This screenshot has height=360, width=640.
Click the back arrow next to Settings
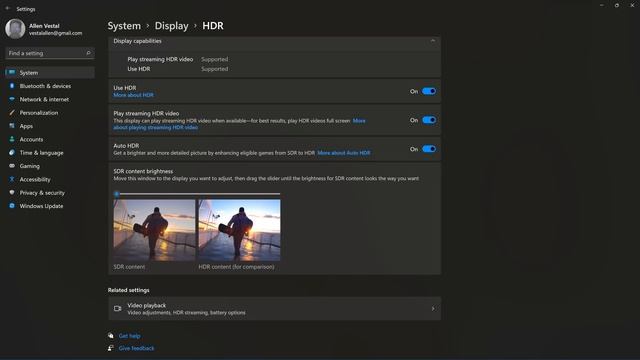click(x=8, y=9)
